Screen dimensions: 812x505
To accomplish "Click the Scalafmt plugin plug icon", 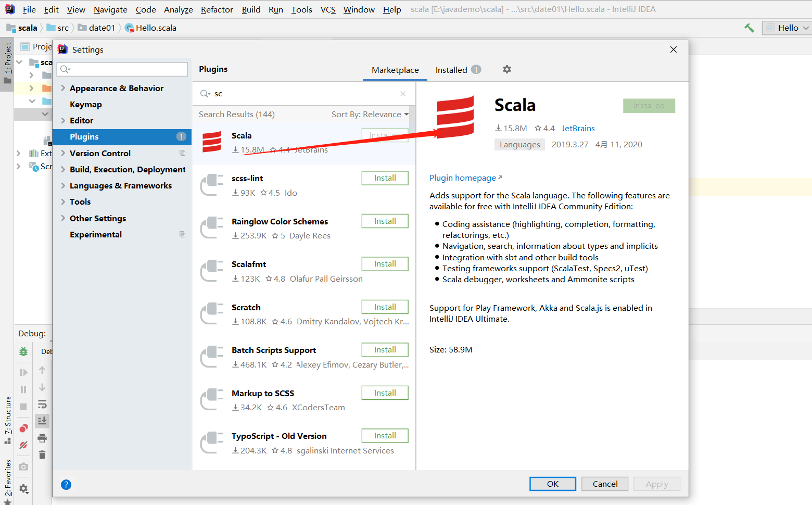I will 212,271.
